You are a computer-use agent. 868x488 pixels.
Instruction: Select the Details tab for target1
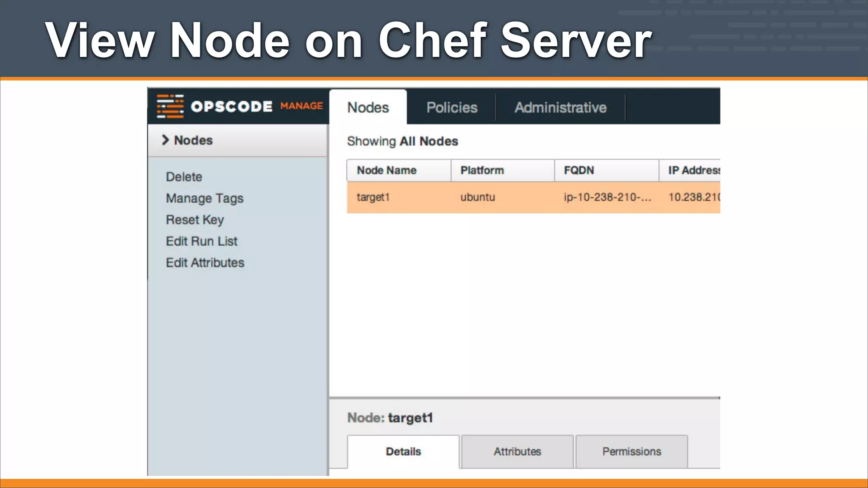pyautogui.click(x=403, y=452)
